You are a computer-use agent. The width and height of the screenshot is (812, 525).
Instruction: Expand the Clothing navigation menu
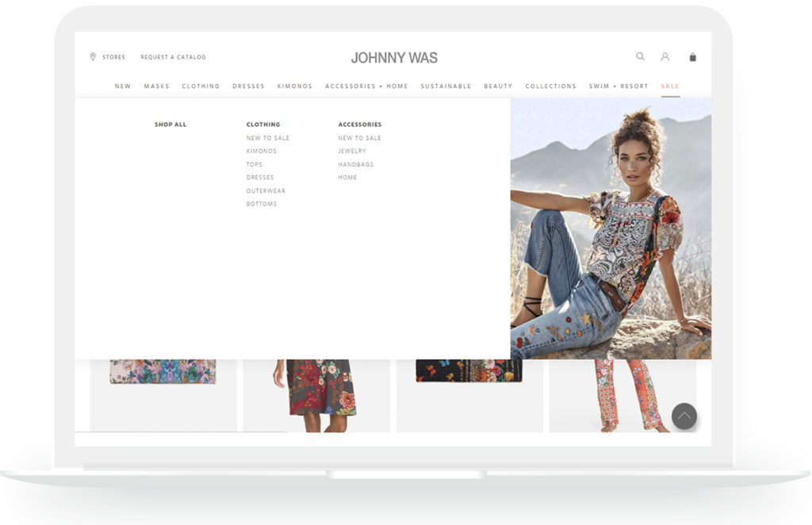[201, 86]
